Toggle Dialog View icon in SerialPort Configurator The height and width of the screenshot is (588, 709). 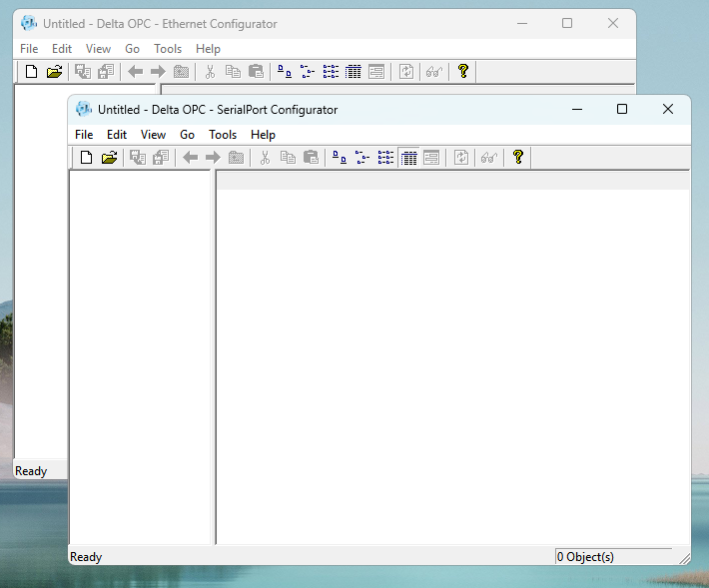[431, 158]
